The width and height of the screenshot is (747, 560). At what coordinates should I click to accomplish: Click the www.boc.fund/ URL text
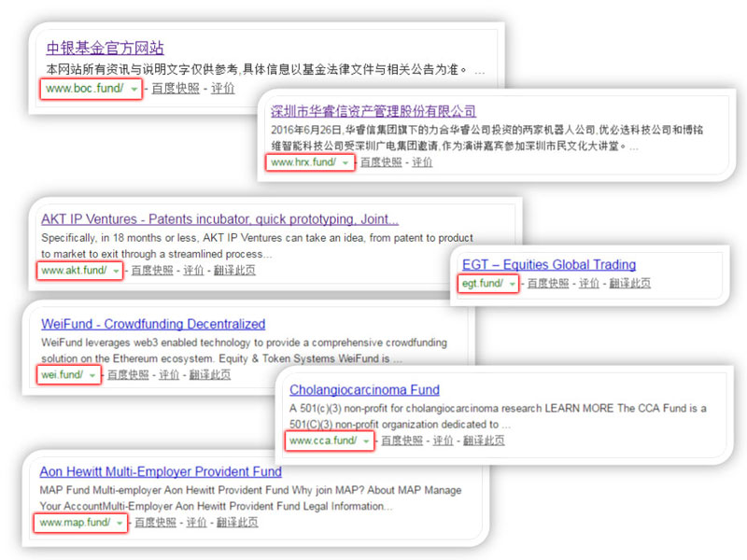point(84,88)
